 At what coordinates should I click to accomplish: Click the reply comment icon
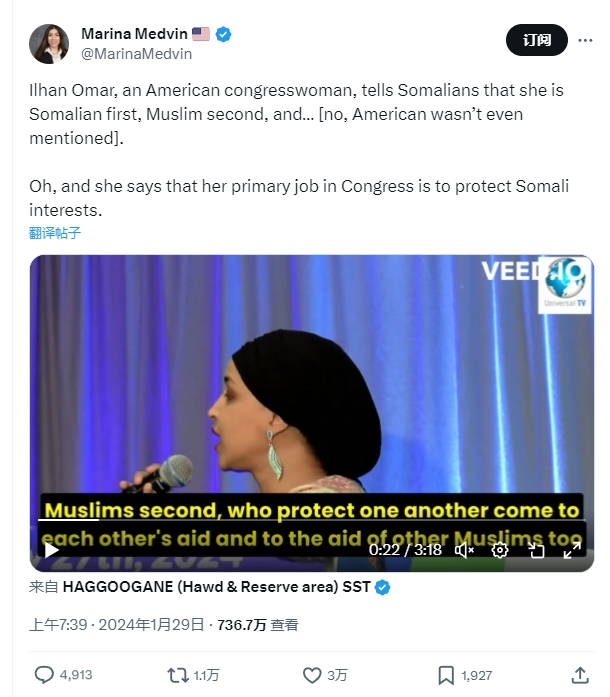[x=44, y=675]
